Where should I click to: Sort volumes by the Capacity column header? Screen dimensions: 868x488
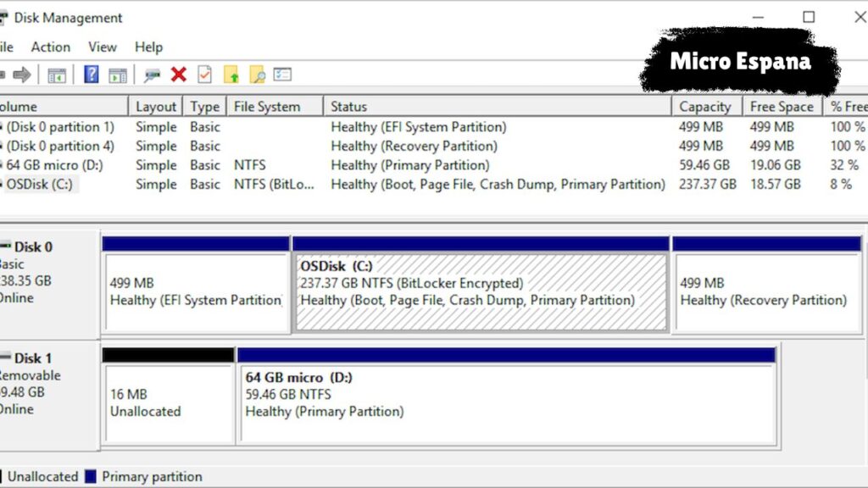pos(704,107)
